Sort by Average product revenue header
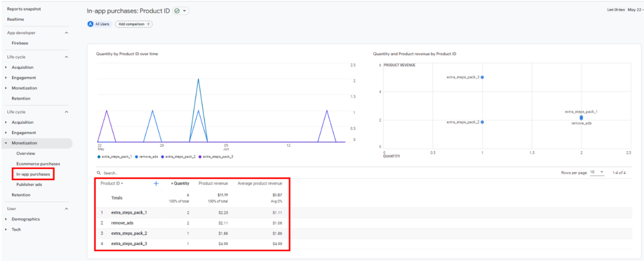 (260, 183)
